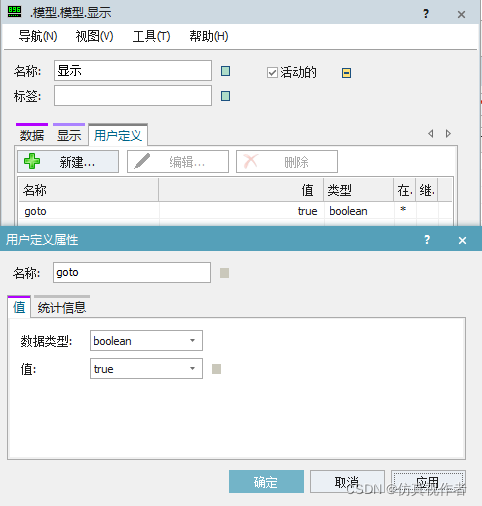Click the empty 标签 input field

click(133, 96)
